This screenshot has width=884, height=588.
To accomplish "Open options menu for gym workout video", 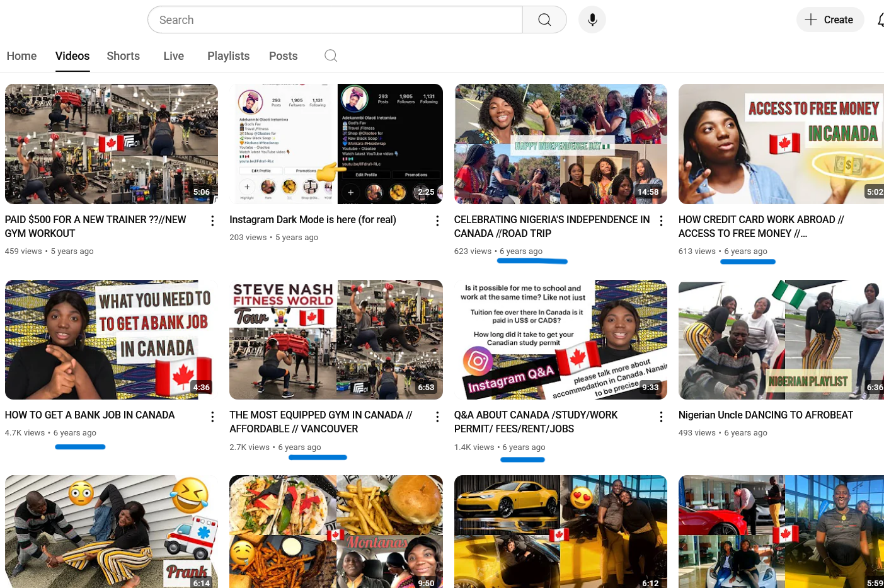I will (x=212, y=221).
